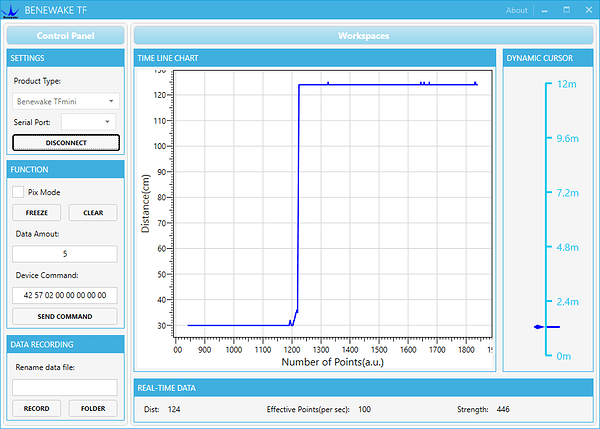Open the About link in title bar
This screenshot has height=429, width=600.
coord(516,10)
